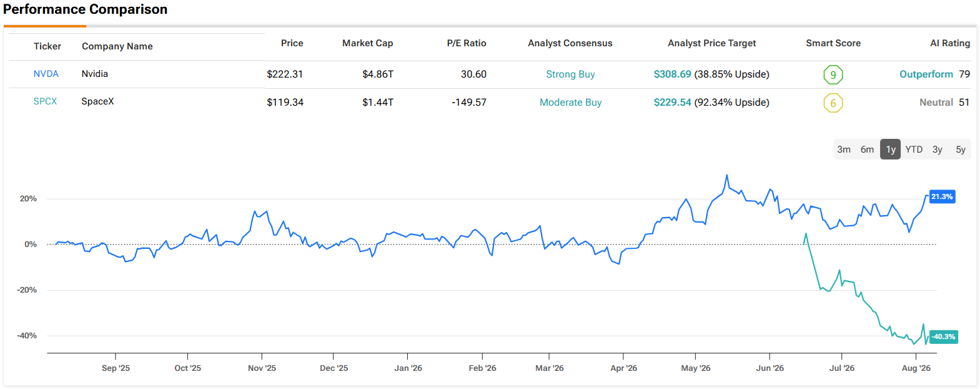
Task: Sort by P/E Ratio column header
Action: [467, 43]
